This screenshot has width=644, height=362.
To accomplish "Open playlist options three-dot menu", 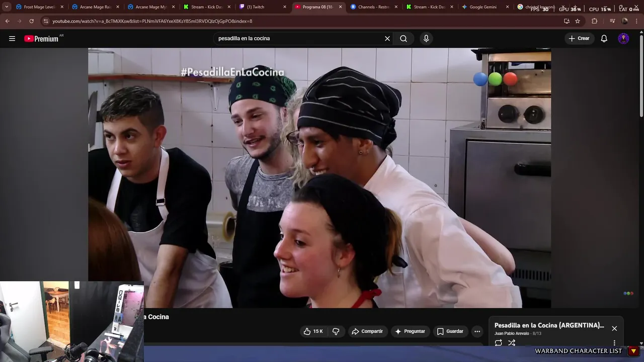I will pos(614,343).
